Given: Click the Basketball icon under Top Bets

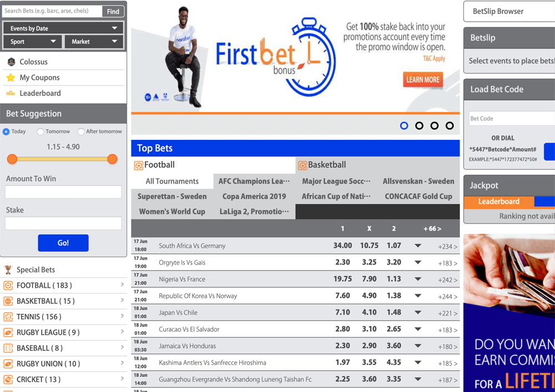Looking at the screenshot, I should 302,165.
